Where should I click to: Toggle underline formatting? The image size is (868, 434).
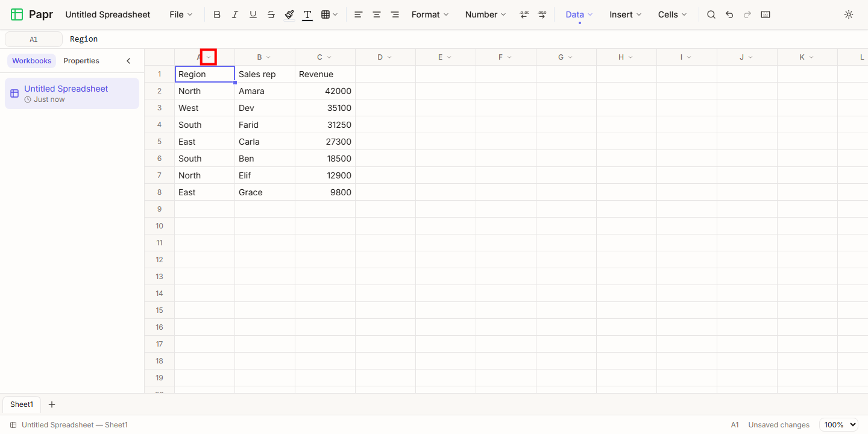point(253,14)
